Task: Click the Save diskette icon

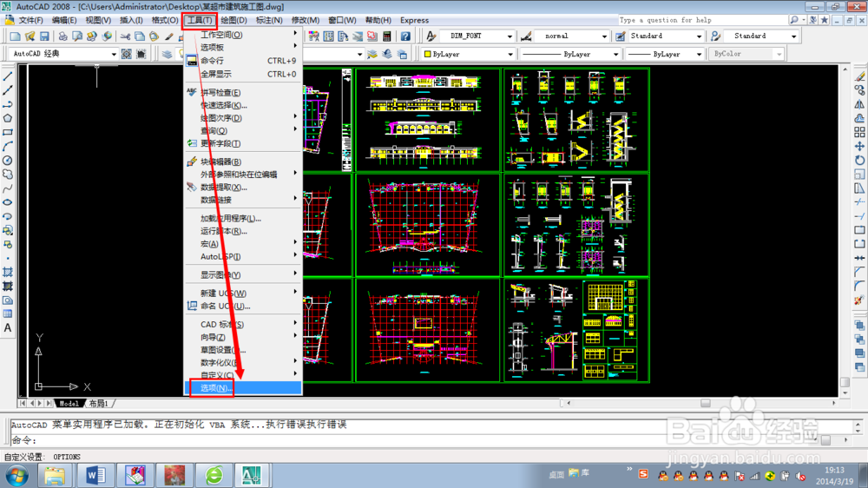Action: click(44, 36)
